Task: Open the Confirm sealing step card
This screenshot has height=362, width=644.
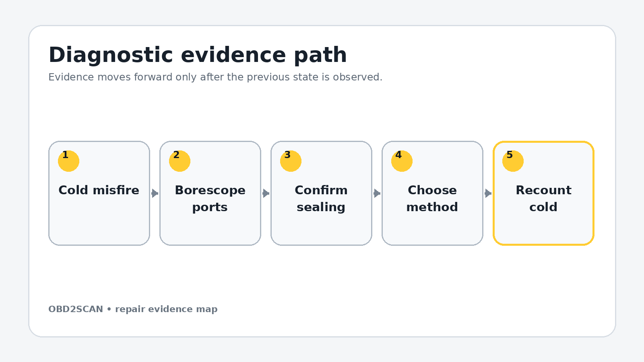Action: point(321,193)
